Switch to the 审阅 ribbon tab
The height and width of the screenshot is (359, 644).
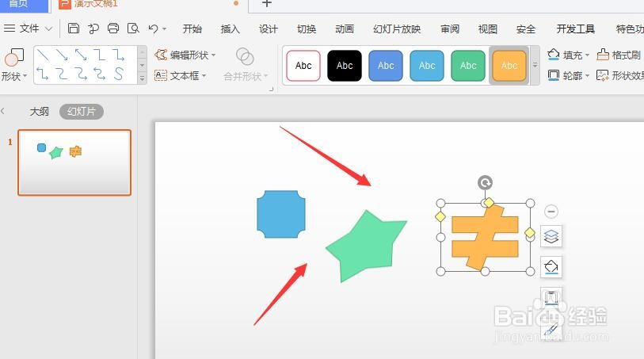tap(450, 29)
